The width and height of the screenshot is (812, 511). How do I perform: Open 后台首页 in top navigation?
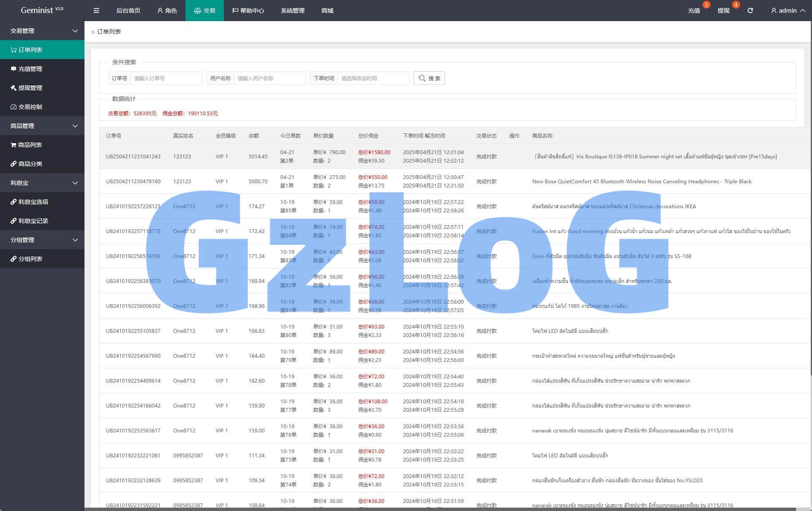(128, 11)
